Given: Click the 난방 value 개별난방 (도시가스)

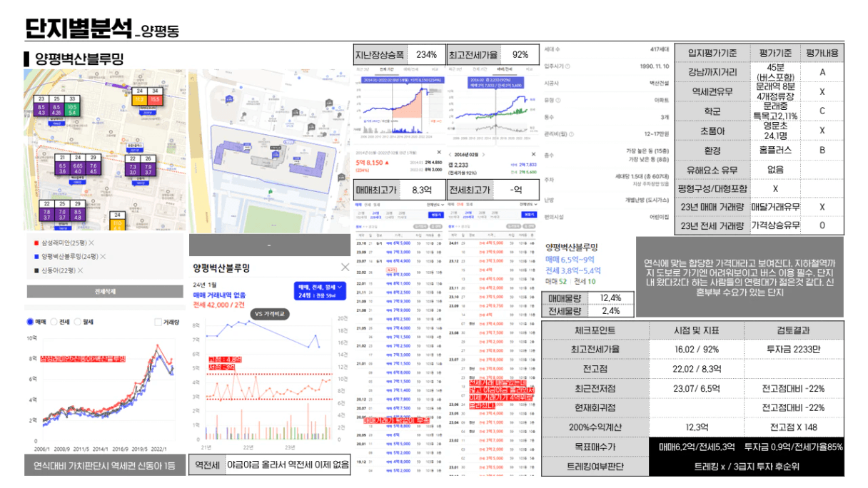Looking at the screenshot, I should coord(647,200).
